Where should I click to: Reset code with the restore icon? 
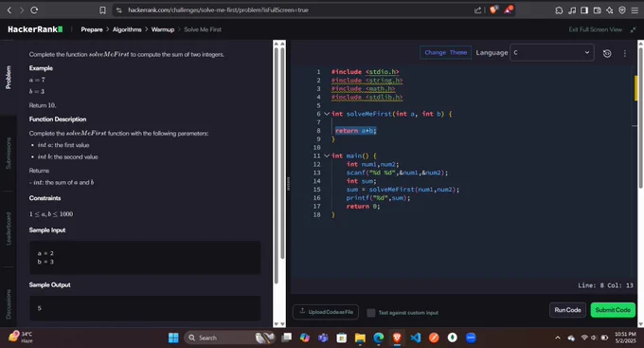607,53
